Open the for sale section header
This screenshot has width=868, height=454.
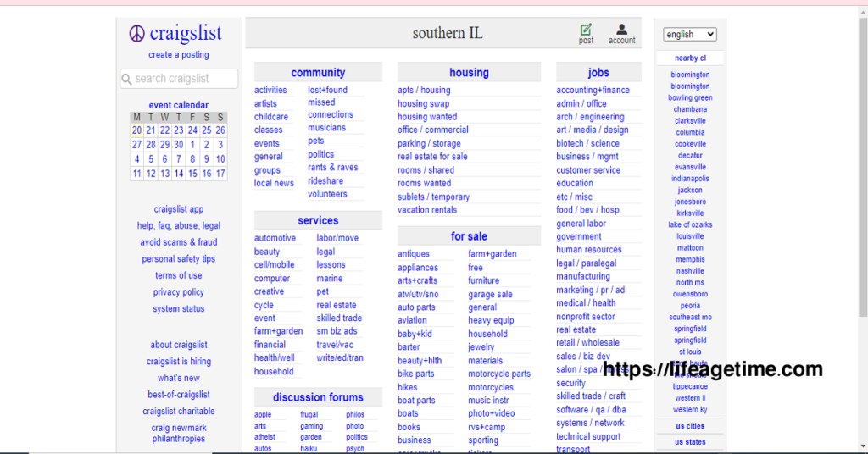(469, 236)
